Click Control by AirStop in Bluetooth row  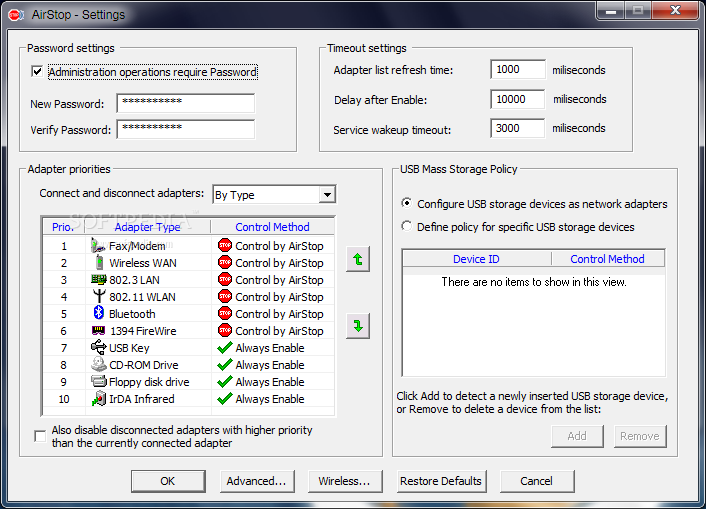pos(279,314)
